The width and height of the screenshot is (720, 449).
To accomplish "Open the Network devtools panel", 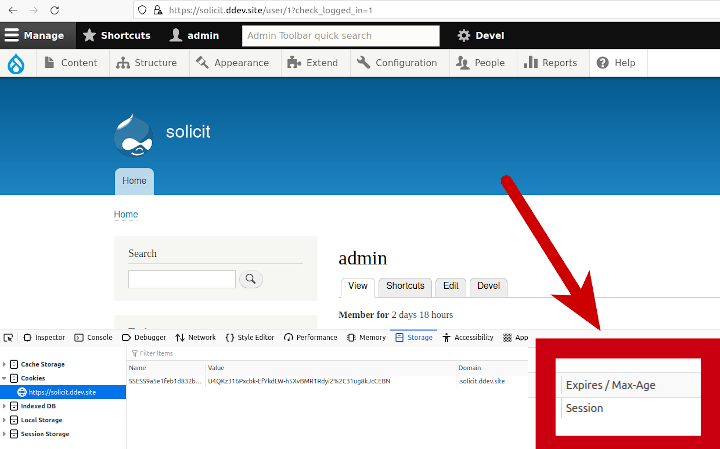I will tap(196, 337).
